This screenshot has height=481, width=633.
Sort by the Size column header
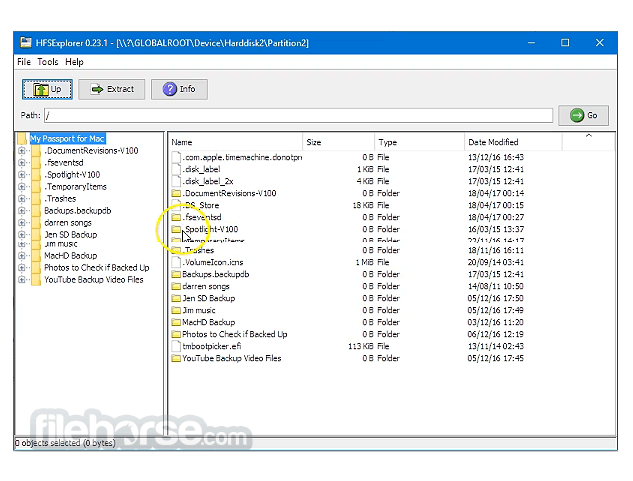point(338,142)
